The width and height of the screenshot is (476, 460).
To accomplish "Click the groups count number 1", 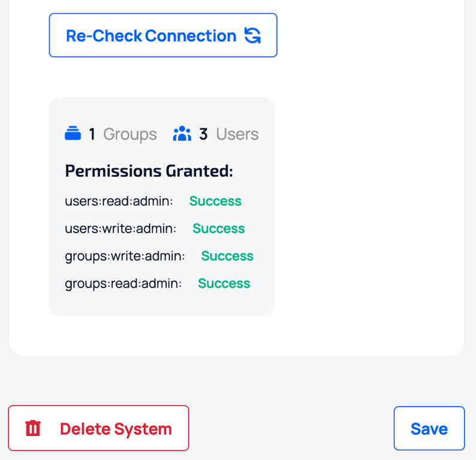I will pyautogui.click(x=92, y=134).
